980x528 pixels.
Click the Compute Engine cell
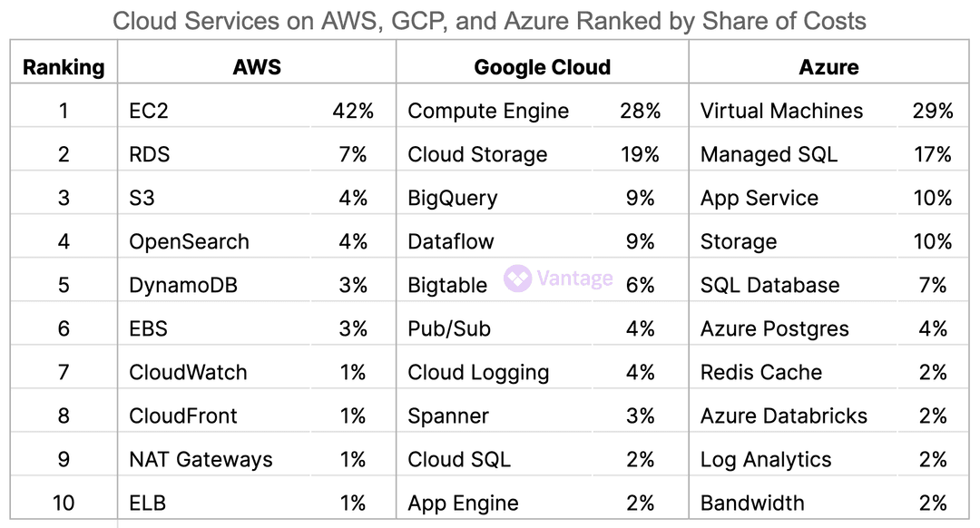click(x=488, y=112)
